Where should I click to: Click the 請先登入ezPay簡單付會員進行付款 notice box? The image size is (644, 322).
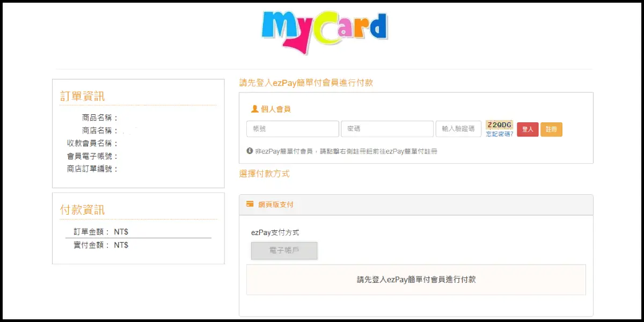click(416, 280)
